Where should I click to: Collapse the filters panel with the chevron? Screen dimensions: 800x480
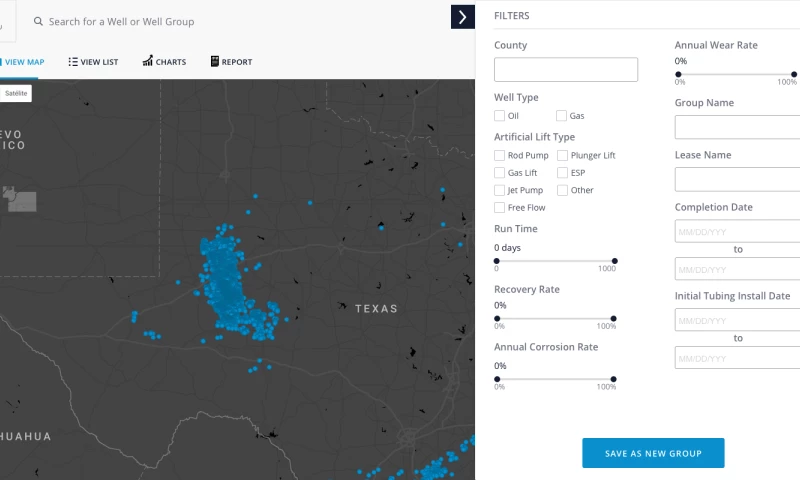[462, 17]
